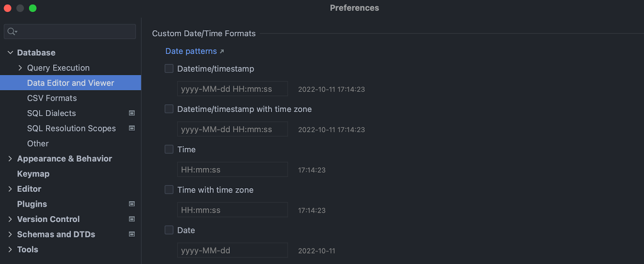
Task: Enable the Datetime/timestamp custom format checkbox
Action: coord(169,69)
